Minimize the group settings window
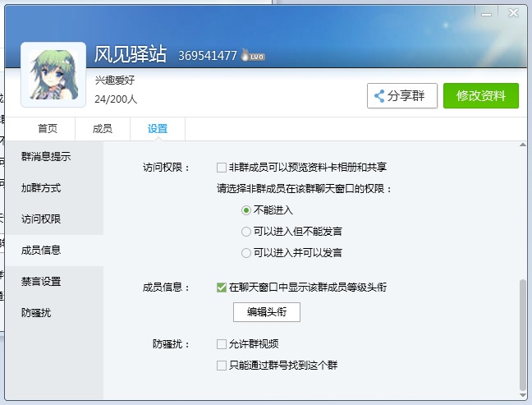This screenshot has height=405, width=532. 486,14
